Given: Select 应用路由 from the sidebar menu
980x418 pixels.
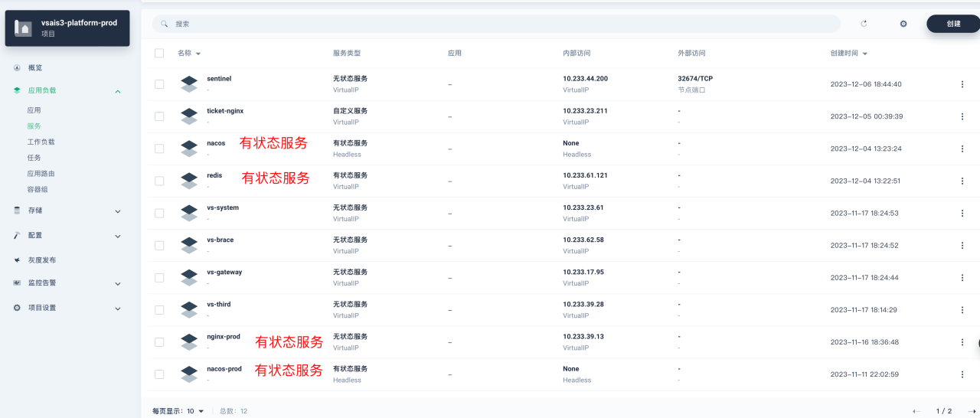Looking at the screenshot, I should pyautogui.click(x=41, y=174).
